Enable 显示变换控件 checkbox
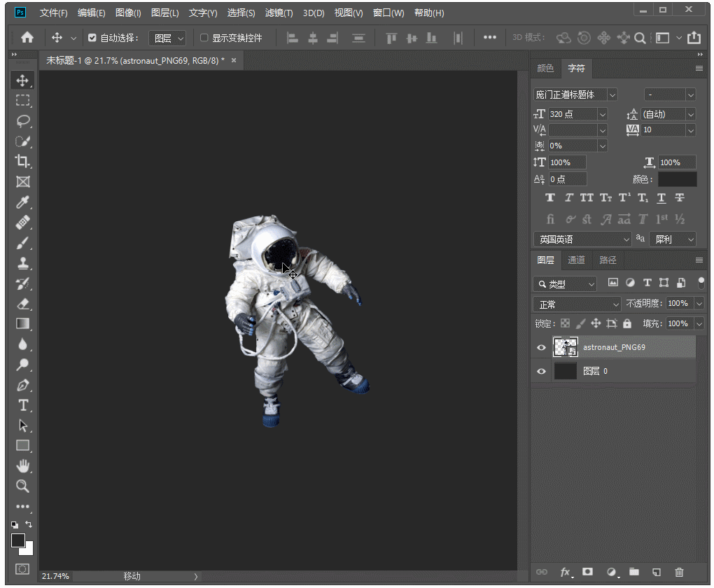This screenshot has height=588, width=714. [x=204, y=38]
